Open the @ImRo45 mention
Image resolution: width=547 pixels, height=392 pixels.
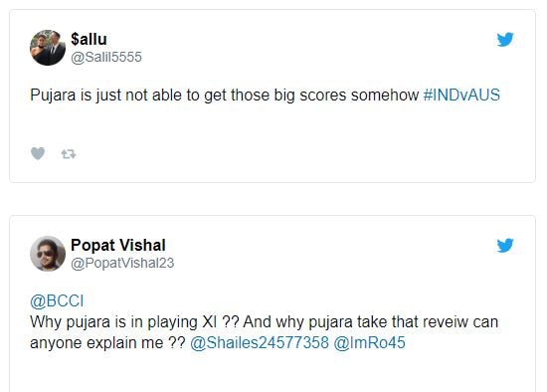[x=369, y=342]
